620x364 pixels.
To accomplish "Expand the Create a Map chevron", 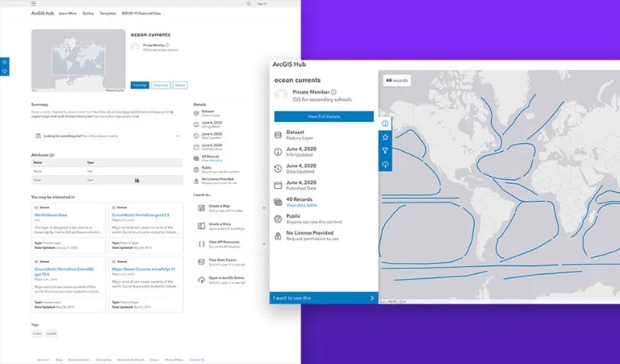I will pos(264,208).
